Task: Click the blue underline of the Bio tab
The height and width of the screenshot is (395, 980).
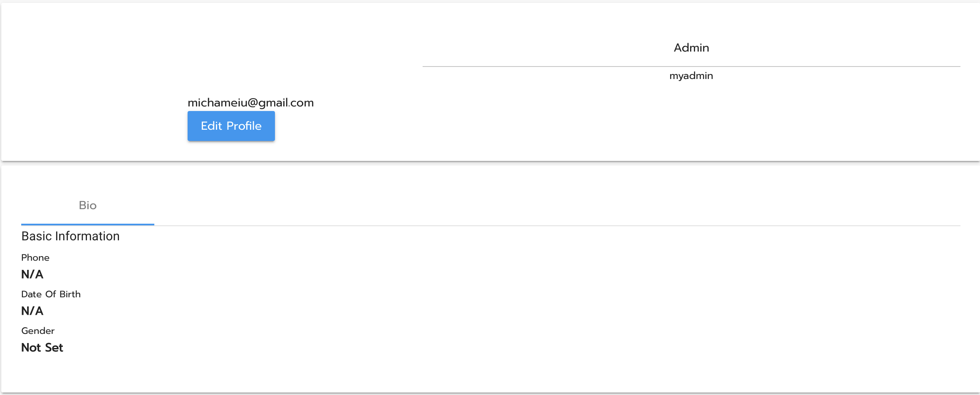Action: 87,225
